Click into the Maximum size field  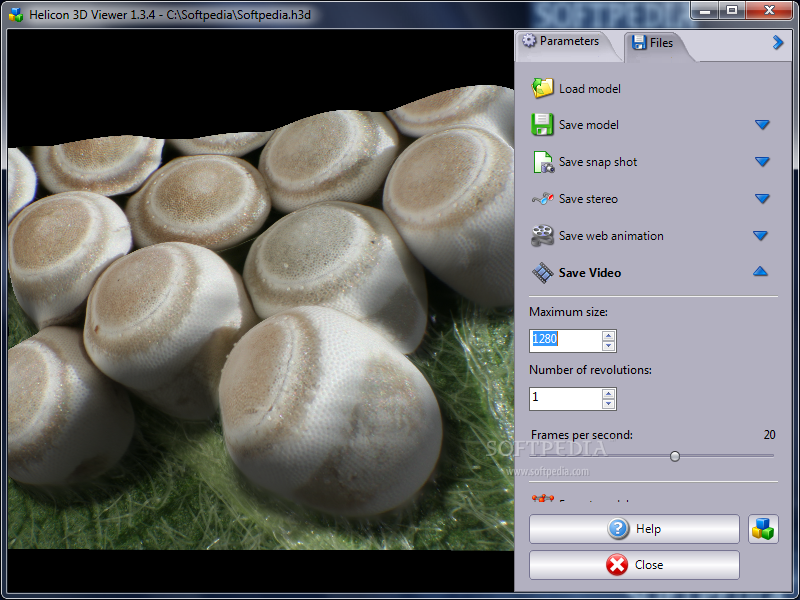tap(566, 340)
